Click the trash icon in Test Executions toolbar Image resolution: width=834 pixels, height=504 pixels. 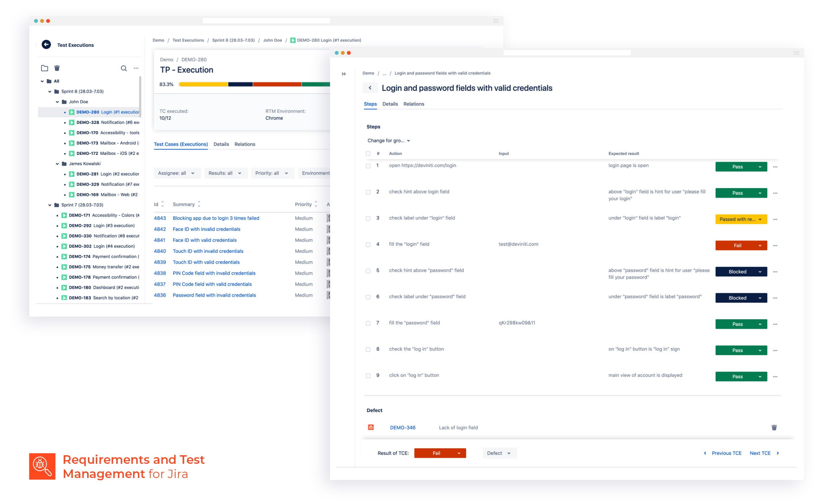[x=57, y=69]
